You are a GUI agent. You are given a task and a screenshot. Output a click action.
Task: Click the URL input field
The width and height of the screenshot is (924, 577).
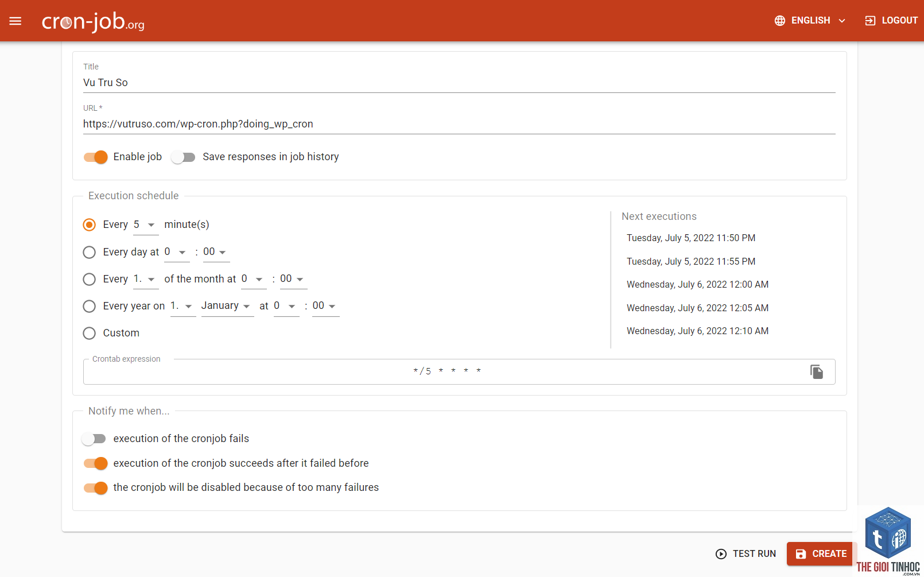pos(459,124)
